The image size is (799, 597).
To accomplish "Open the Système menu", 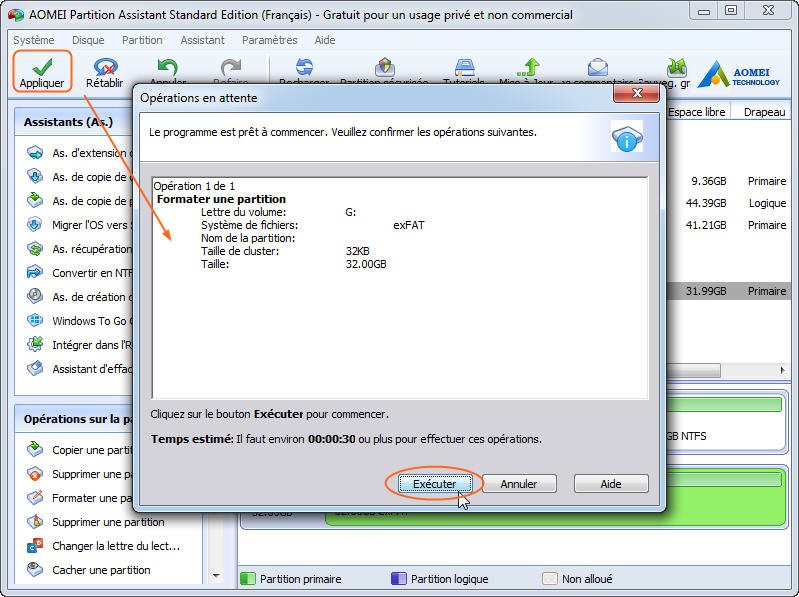I will [x=34, y=40].
